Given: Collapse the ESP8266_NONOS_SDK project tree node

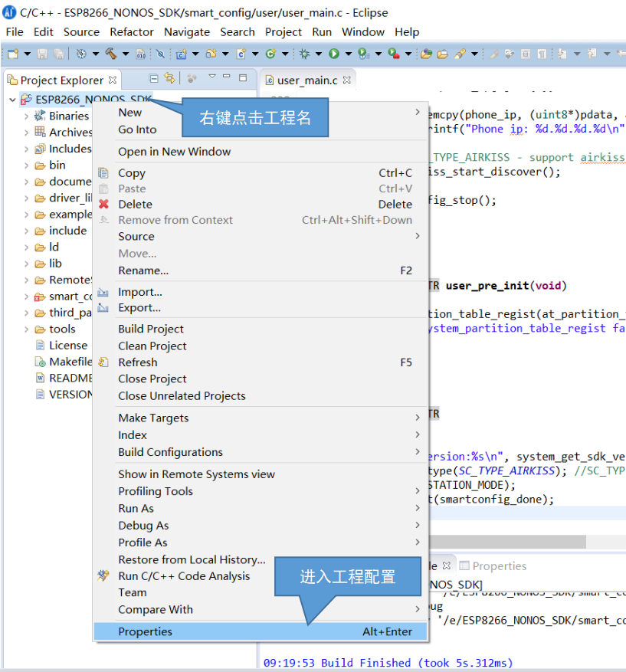Looking at the screenshot, I should pos(12,100).
